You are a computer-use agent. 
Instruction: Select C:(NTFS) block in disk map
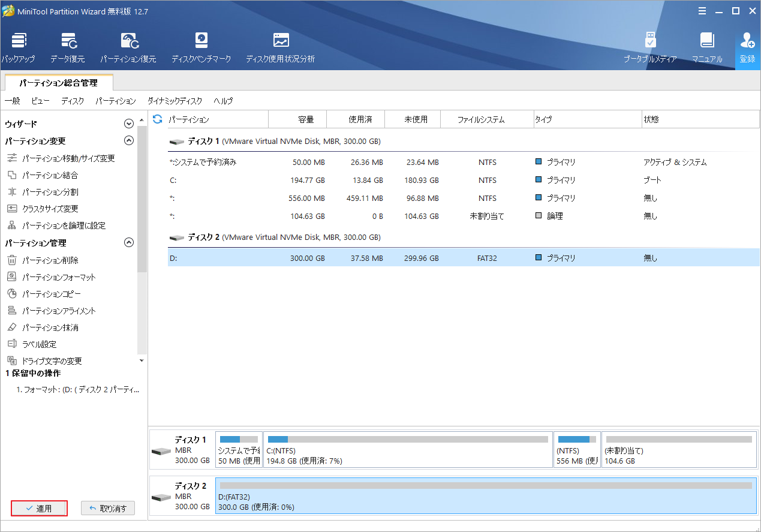[408, 449]
